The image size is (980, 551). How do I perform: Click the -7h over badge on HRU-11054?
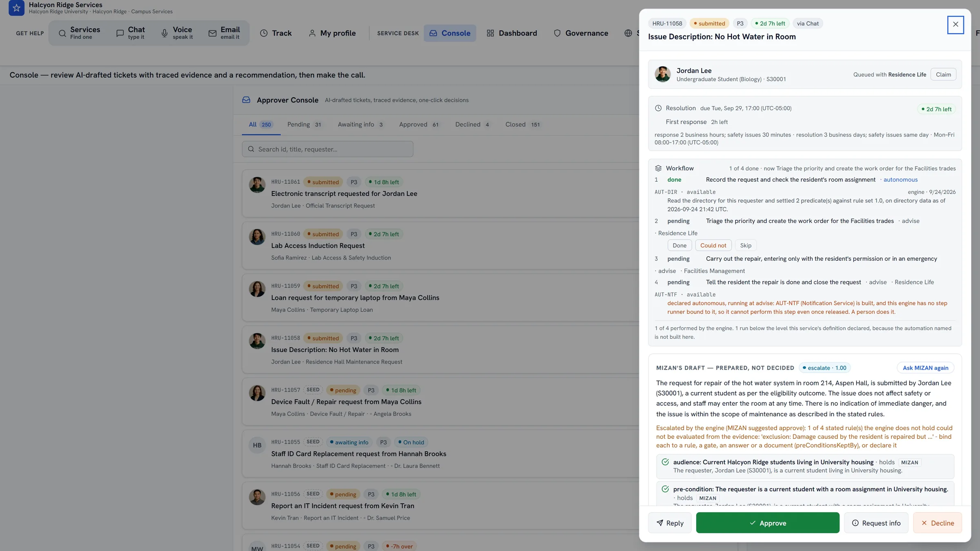click(399, 546)
